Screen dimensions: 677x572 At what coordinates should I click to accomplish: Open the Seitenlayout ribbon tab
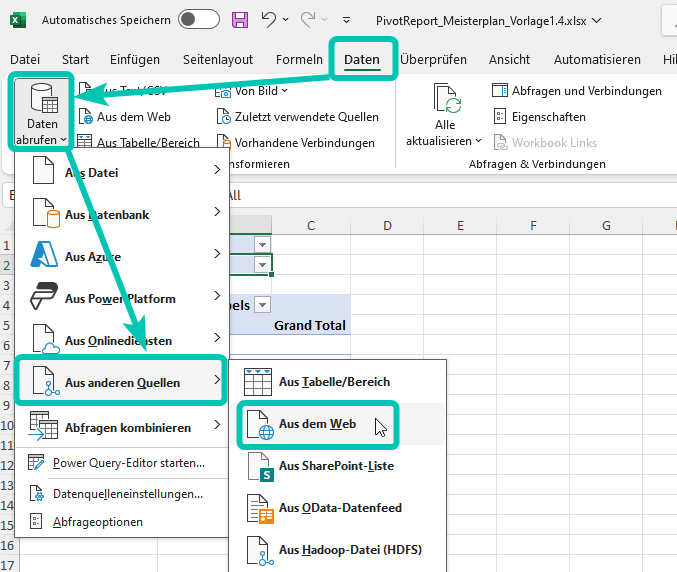coord(218,60)
